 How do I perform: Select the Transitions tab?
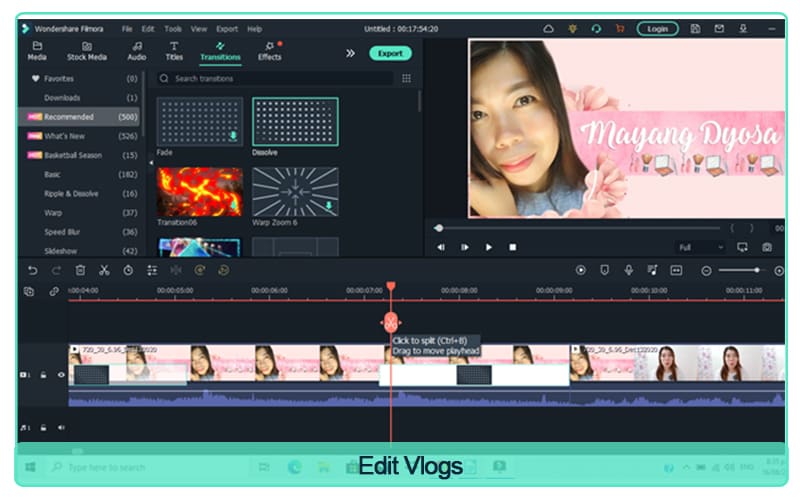(220, 52)
